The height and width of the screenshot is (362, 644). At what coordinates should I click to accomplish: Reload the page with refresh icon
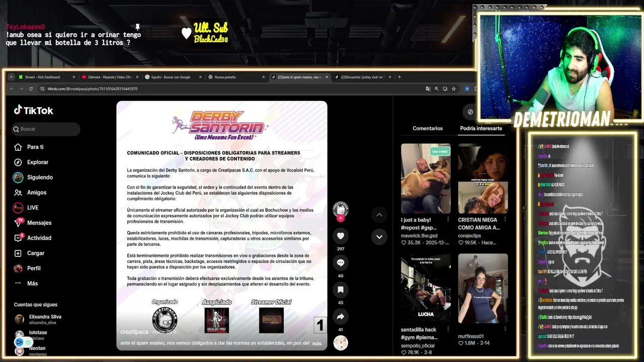pyautogui.click(x=31, y=88)
